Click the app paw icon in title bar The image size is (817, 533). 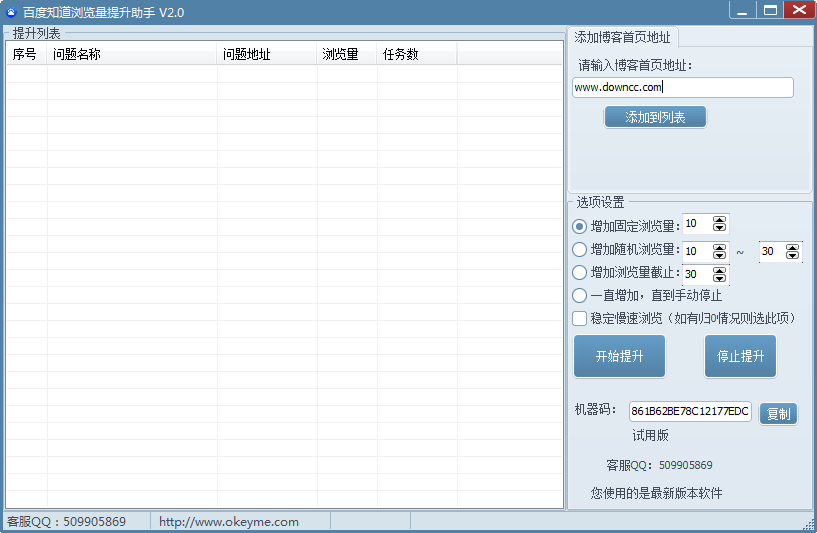tap(11, 11)
